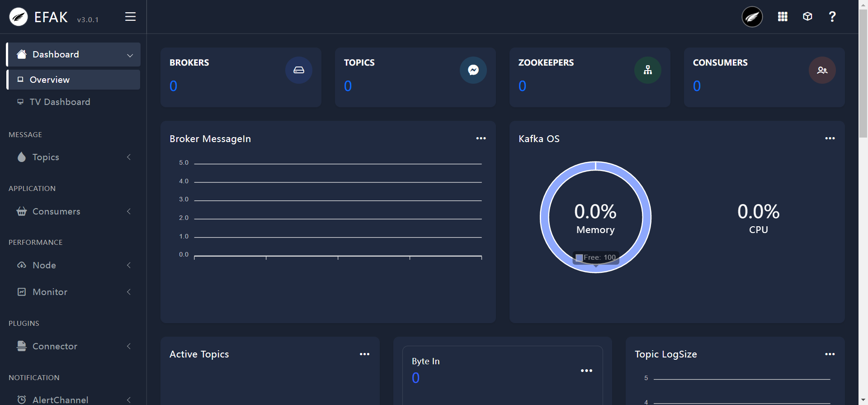
Task: Click the Broker MessageIn title
Action: [210, 139]
